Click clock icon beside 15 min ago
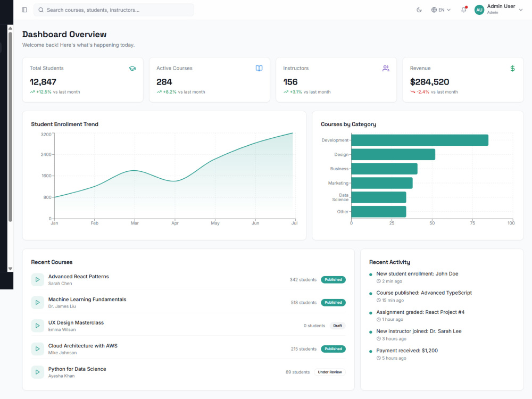532x399 pixels. [x=379, y=300]
